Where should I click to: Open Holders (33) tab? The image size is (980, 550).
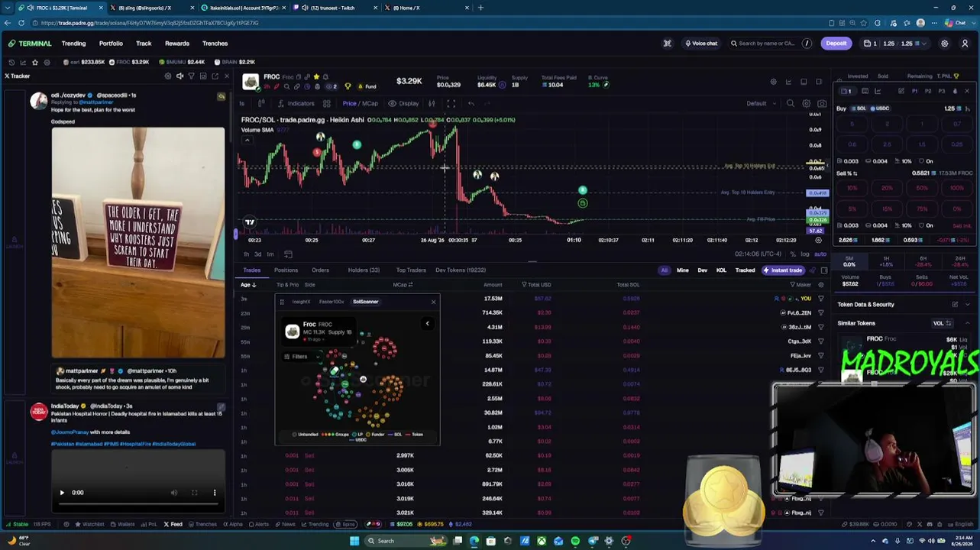point(364,270)
